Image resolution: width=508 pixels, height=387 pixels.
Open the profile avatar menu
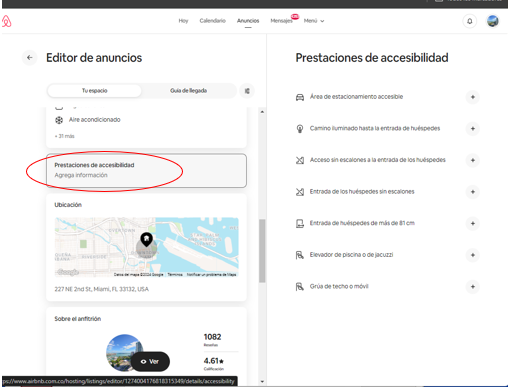click(x=493, y=21)
